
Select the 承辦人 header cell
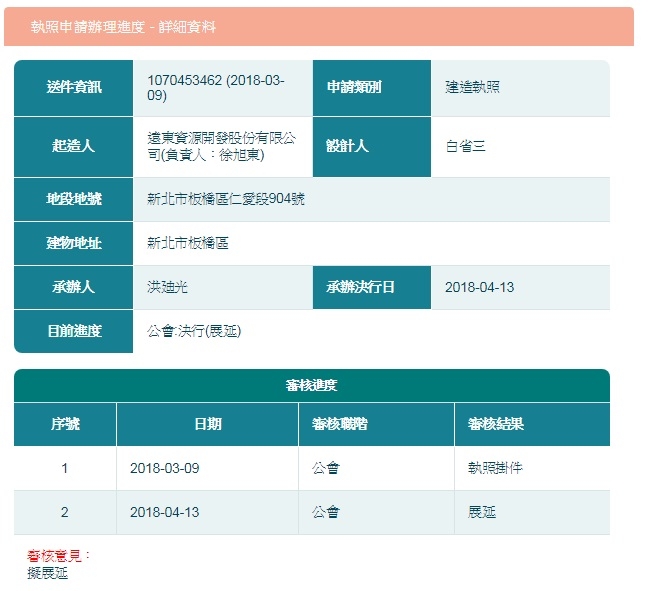point(74,287)
